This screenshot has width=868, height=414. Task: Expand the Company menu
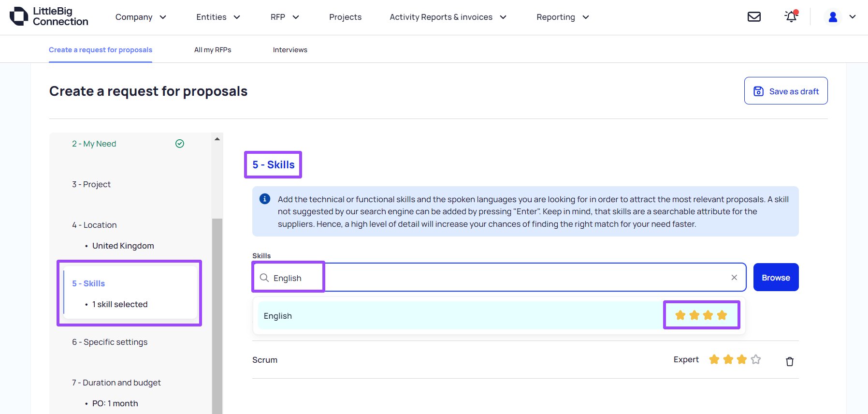point(141,17)
